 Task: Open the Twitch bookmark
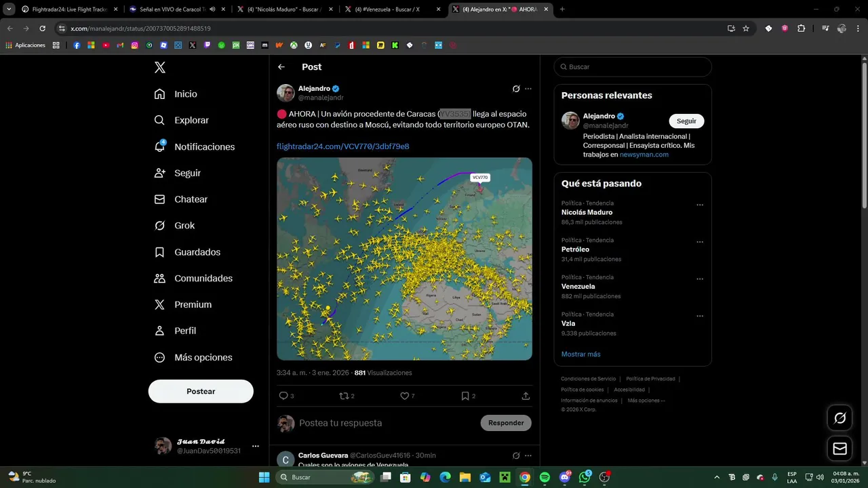tap(207, 45)
